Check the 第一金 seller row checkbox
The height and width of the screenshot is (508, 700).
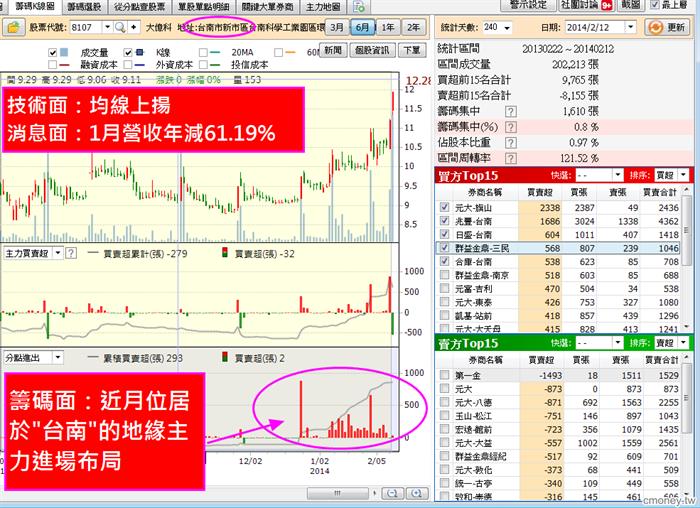point(444,375)
